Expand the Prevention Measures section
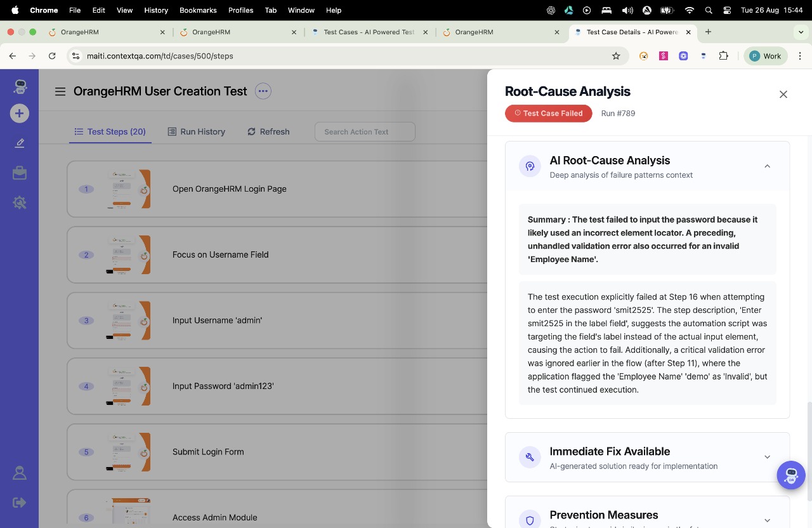The height and width of the screenshot is (528, 812). coord(767,520)
